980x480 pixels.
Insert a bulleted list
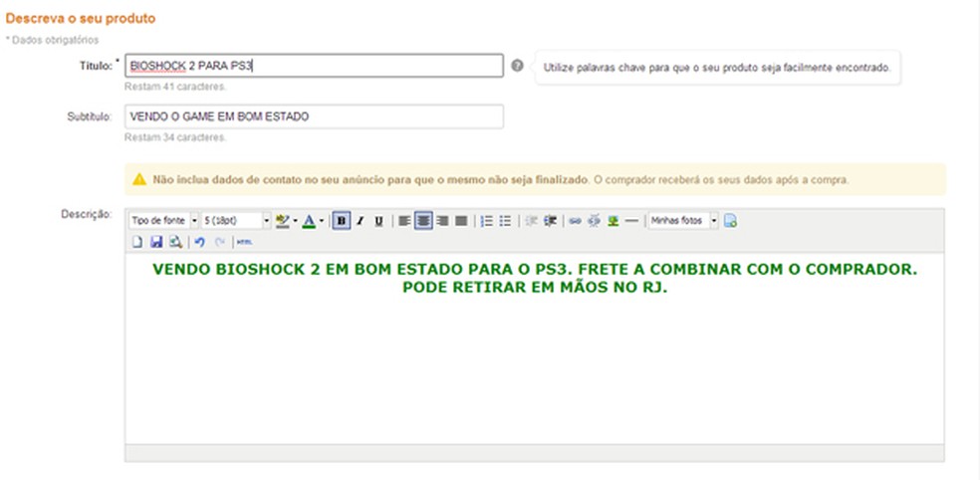(x=506, y=221)
